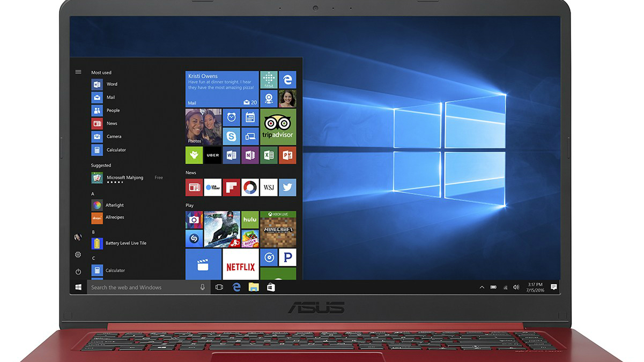Start Cortana voice search with the microphone
Viewport: 644px width, 362px height.
coord(202,287)
